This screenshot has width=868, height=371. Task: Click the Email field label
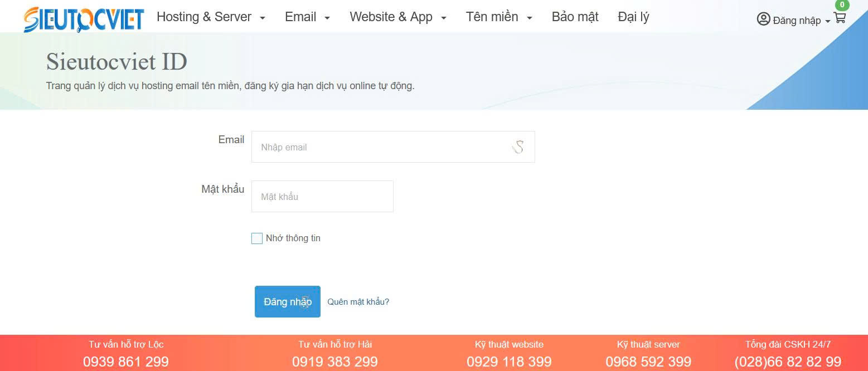[x=231, y=140]
